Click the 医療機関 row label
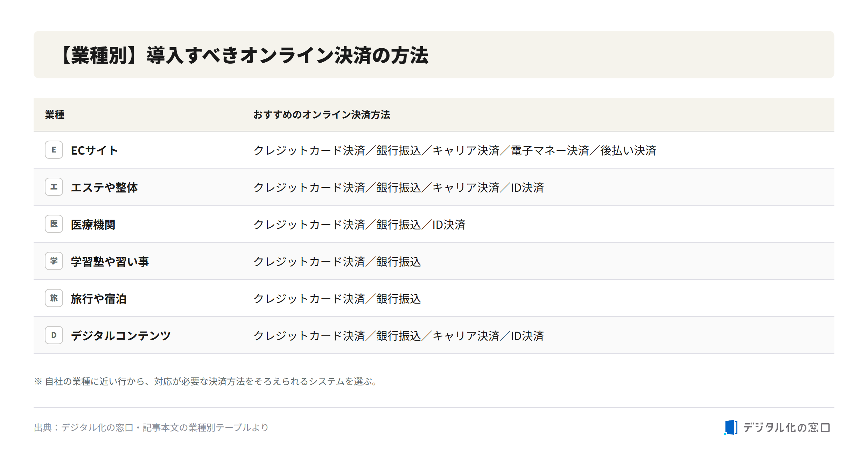The height and width of the screenshot is (468, 868). [93, 225]
